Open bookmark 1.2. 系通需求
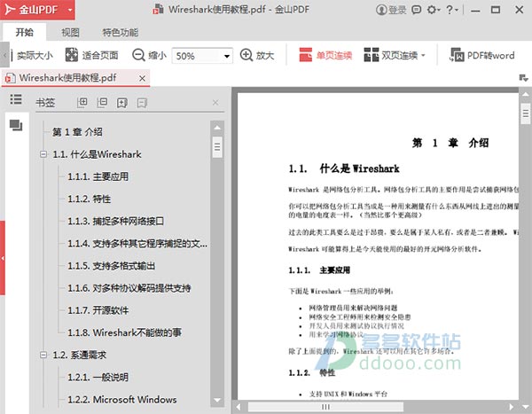Viewport: 532px width, 414px height. [x=80, y=355]
